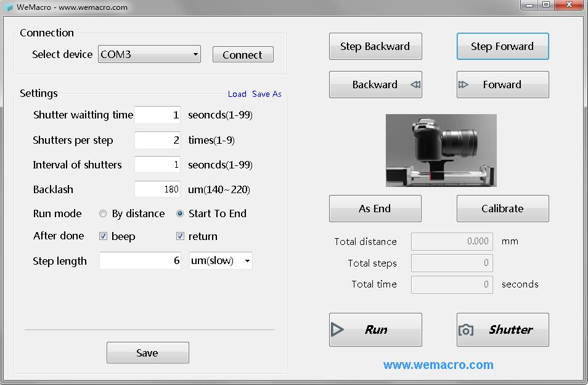Click the 'seoncds(1-99)' text beside Shutter waitting time

220,115
